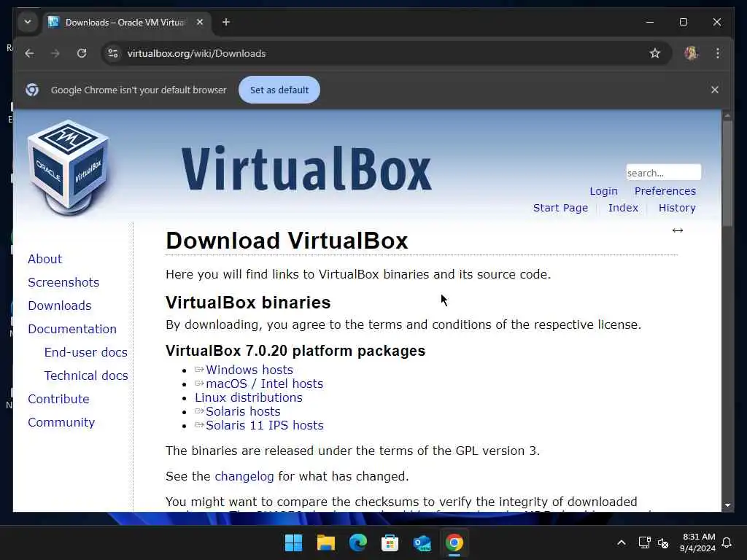
Task: Open Documentation in sidebar
Action: pyautogui.click(x=72, y=329)
